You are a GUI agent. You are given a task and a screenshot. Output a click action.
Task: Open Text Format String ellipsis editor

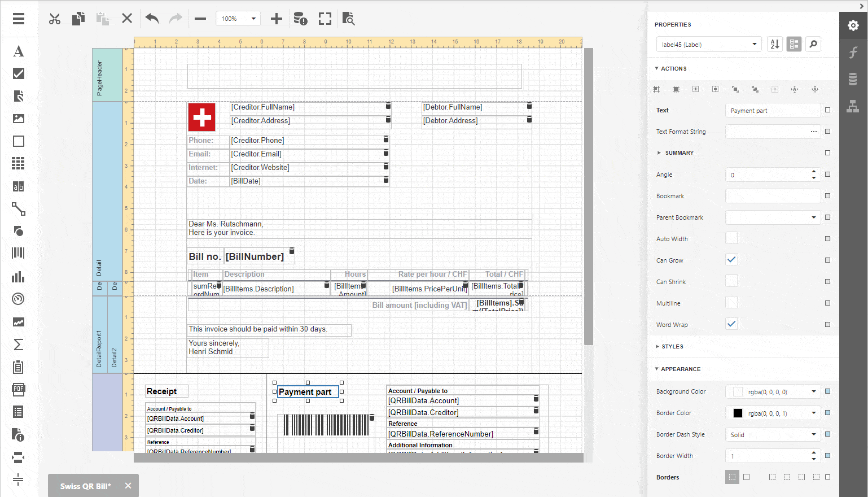pos(814,132)
